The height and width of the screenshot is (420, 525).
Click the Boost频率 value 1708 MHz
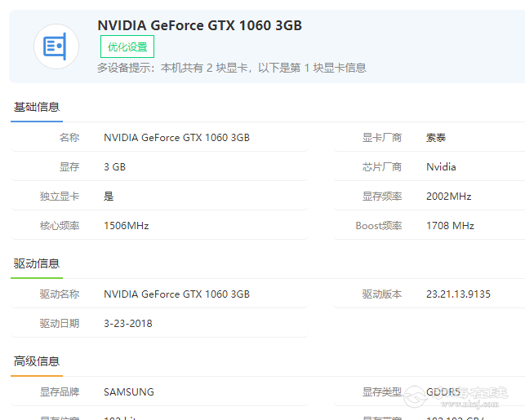pos(450,226)
